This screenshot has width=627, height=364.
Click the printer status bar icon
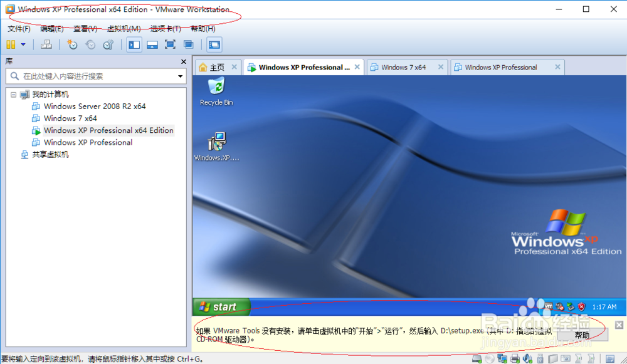pyautogui.click(x=515, y=359)
